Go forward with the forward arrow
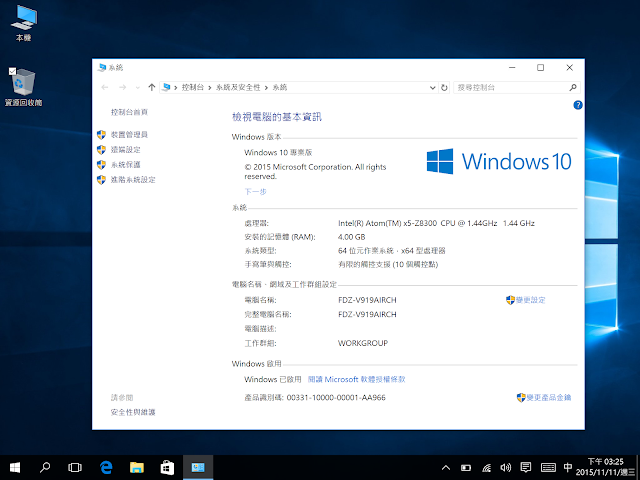 tap(122, 87)
